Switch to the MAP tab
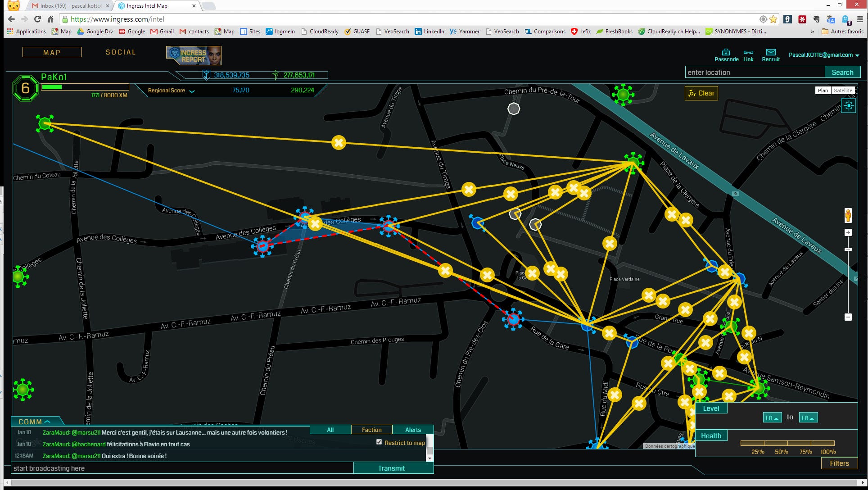Viewport: 868px width, 490px height. point(52,52)
